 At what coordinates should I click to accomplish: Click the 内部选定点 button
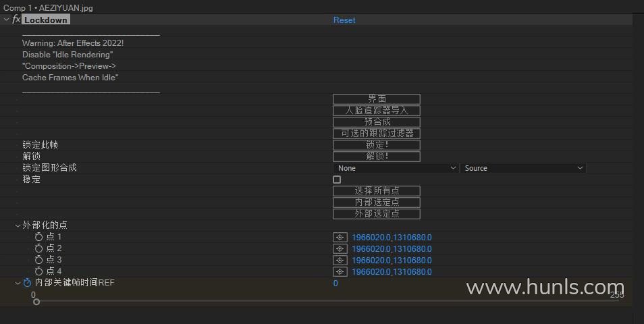pyautogui.click(x=377, y=202)
